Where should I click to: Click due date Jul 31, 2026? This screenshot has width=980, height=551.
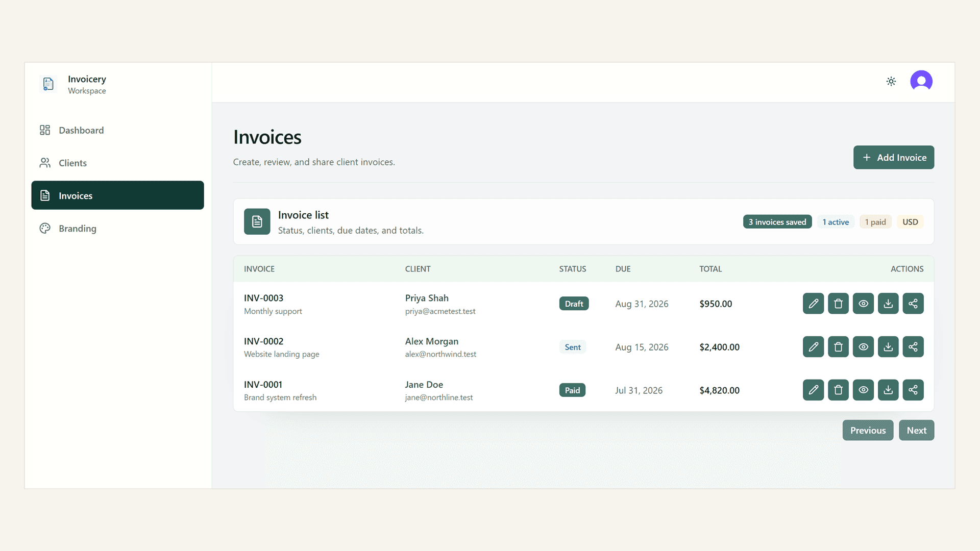pos(639,391)
